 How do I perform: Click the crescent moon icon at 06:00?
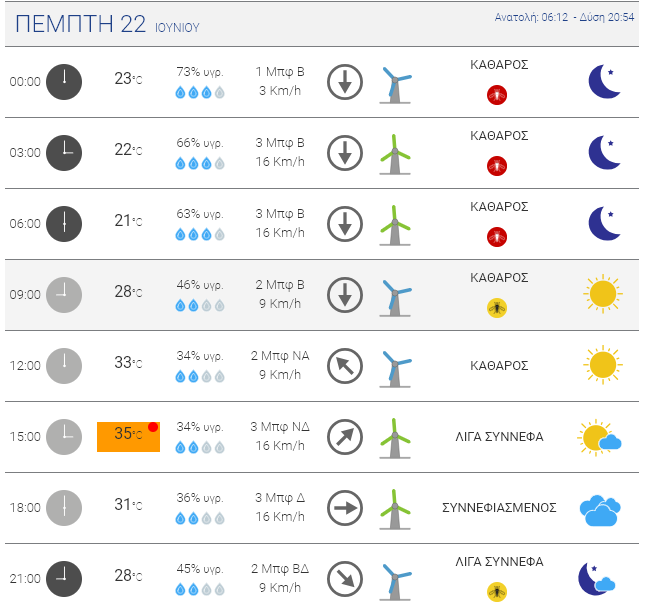coord(604,223)
